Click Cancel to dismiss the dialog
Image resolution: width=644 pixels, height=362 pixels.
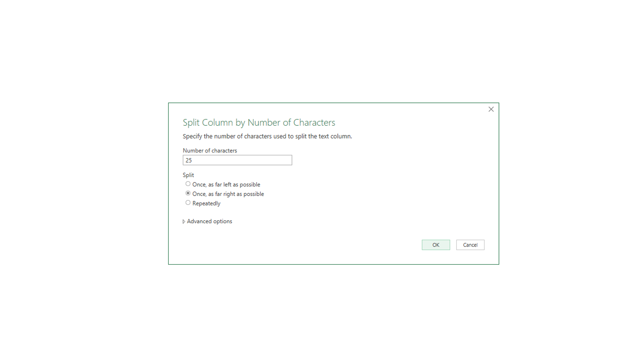[470, 245]
